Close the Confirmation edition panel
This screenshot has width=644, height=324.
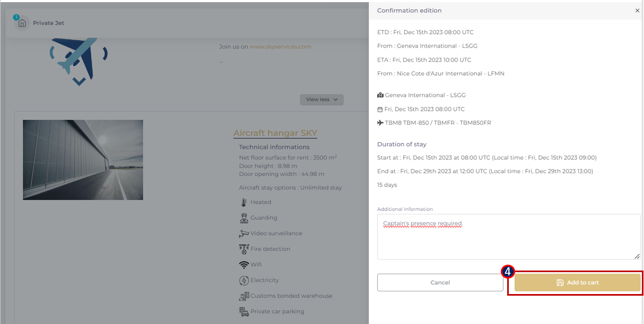click(637, 11)
